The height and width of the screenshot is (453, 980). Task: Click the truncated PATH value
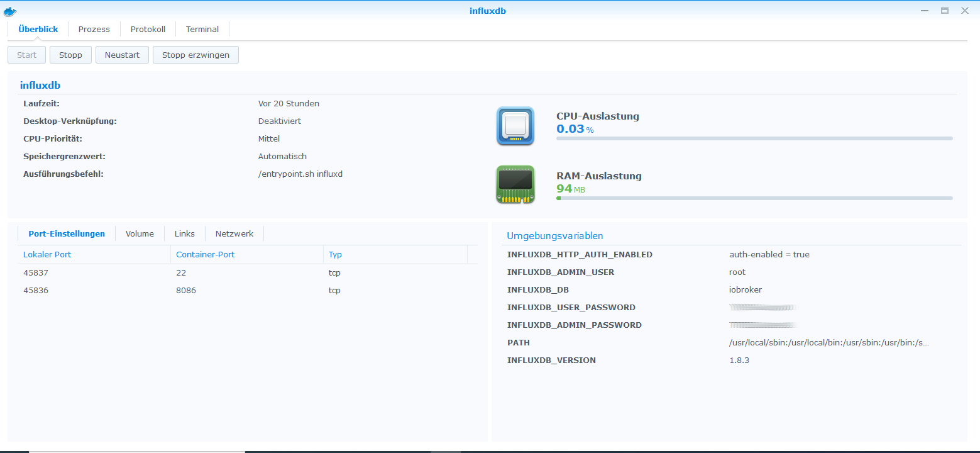[x=829, y=343]
